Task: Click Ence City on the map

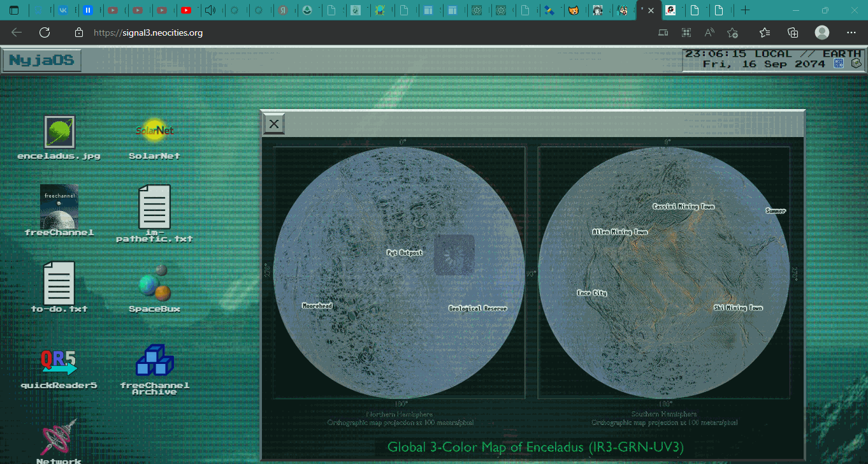Action: [x=591, y=293]
